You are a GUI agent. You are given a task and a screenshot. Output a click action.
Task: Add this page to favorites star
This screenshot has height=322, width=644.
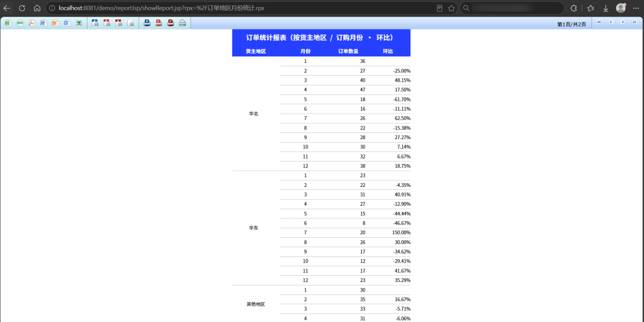click(451, 8)
